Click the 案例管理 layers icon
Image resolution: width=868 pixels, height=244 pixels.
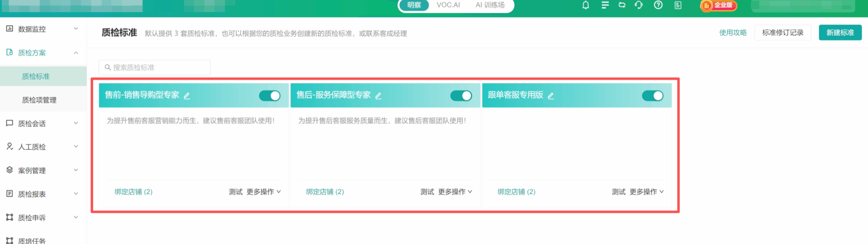(9, 170)
